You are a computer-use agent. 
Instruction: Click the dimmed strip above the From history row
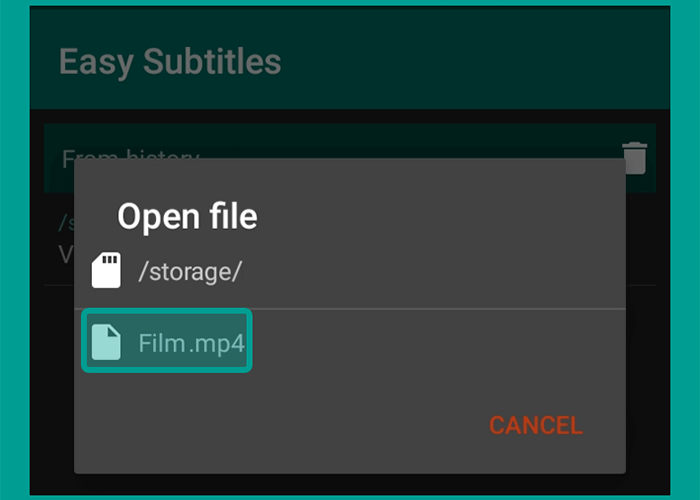tap(350, 117)
